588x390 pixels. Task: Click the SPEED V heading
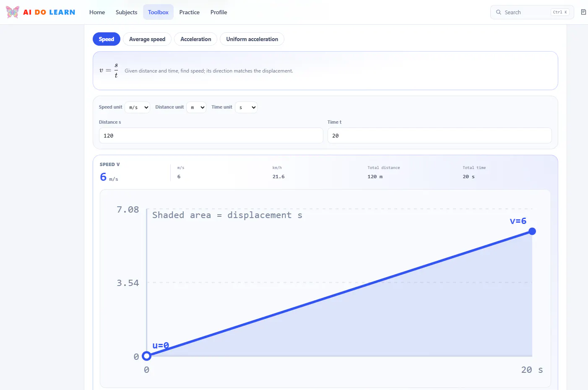pyautogui.click(x=109, y=164)
